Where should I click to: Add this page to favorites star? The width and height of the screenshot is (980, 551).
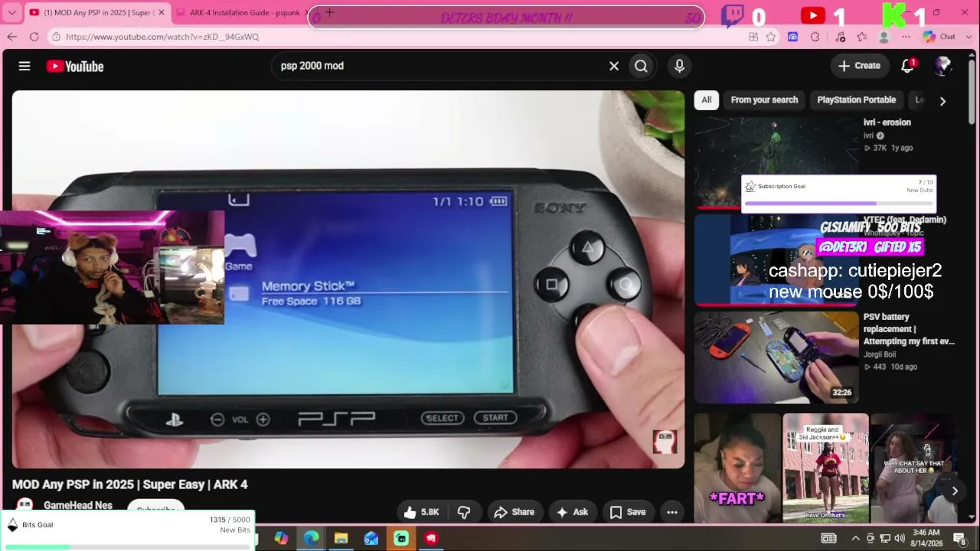tap(771, 37)
